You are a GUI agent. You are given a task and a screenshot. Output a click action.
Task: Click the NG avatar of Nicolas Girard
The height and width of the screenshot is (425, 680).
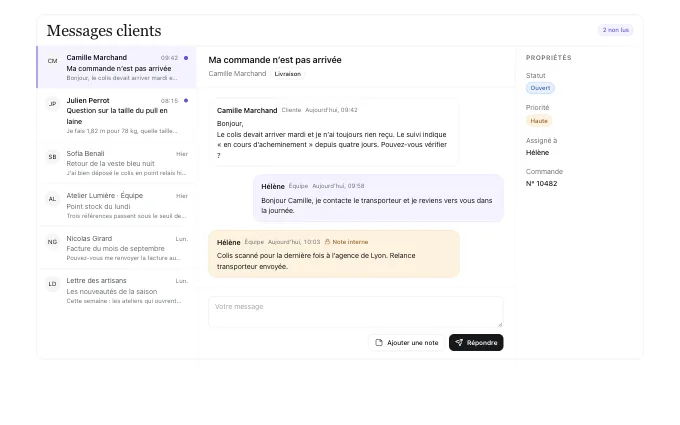(52, 242)
